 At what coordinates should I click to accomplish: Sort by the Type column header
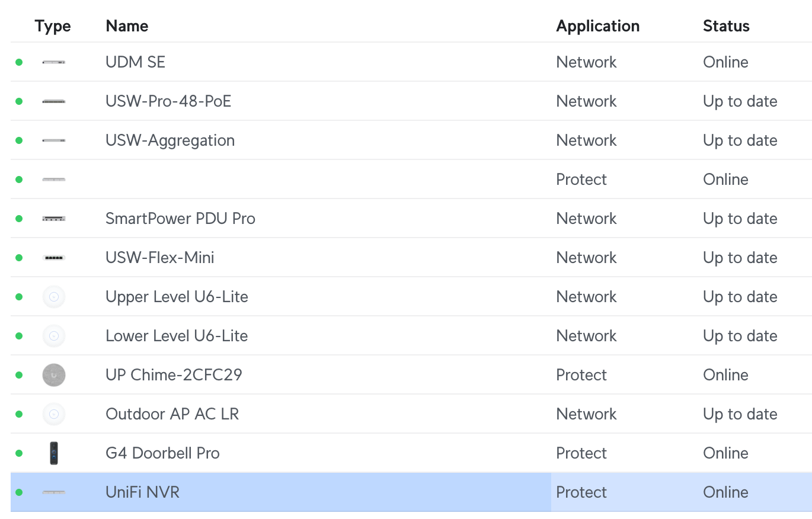53,26
